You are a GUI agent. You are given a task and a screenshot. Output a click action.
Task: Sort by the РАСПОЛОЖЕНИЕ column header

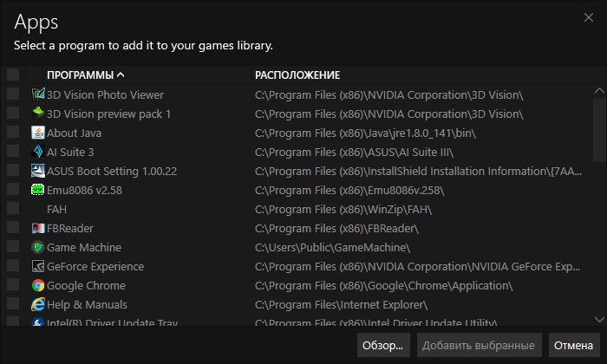coord(297,75)
